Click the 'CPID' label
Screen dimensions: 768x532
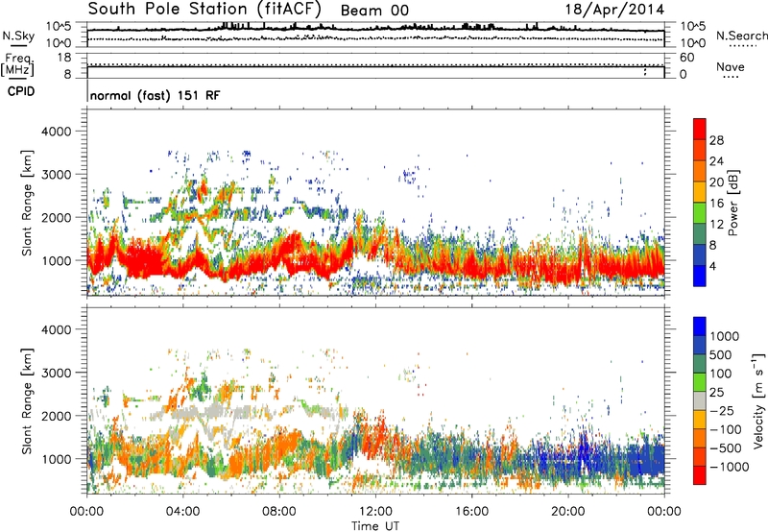tap(21, 91)
